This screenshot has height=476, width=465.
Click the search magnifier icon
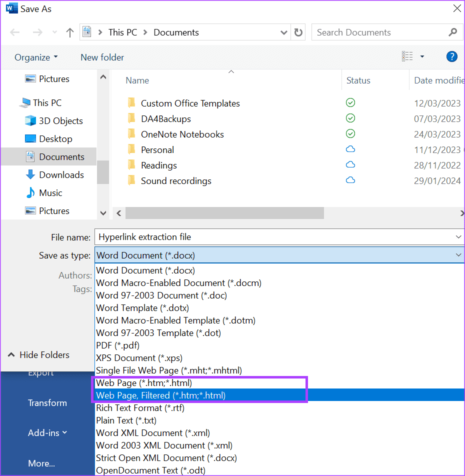[453, 32]
